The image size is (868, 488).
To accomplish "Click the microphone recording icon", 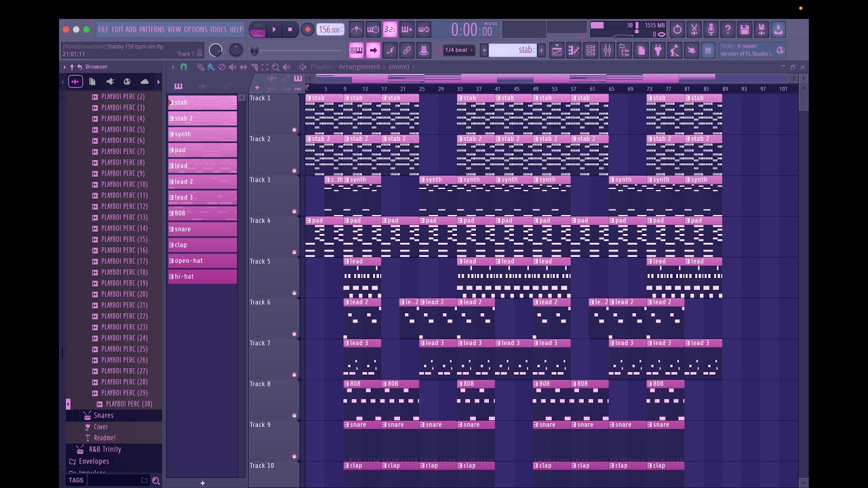I will pyautogui.click(x=711, y=30).
